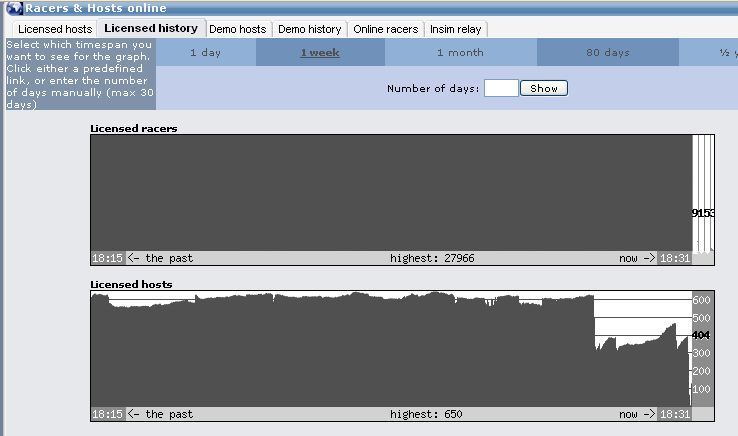
Task: Choose the 1 month timespan link
Action: (x=460, y=52)
